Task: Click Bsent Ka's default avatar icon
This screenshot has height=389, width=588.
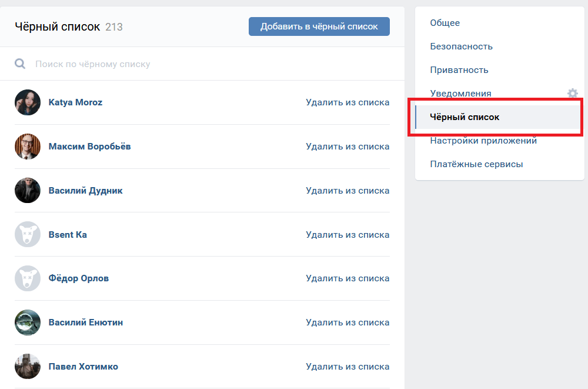Action: pyautogui.click(x=28, y=235)
